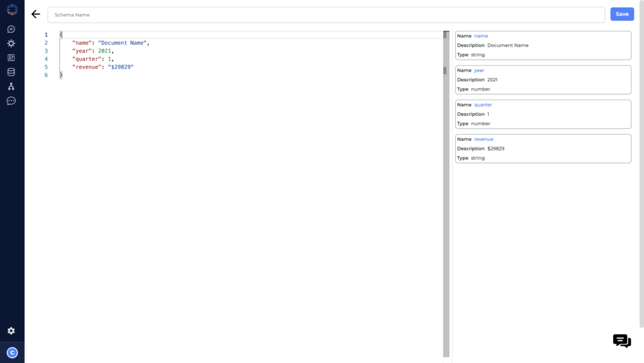Open the name field link

coord(481,35)
